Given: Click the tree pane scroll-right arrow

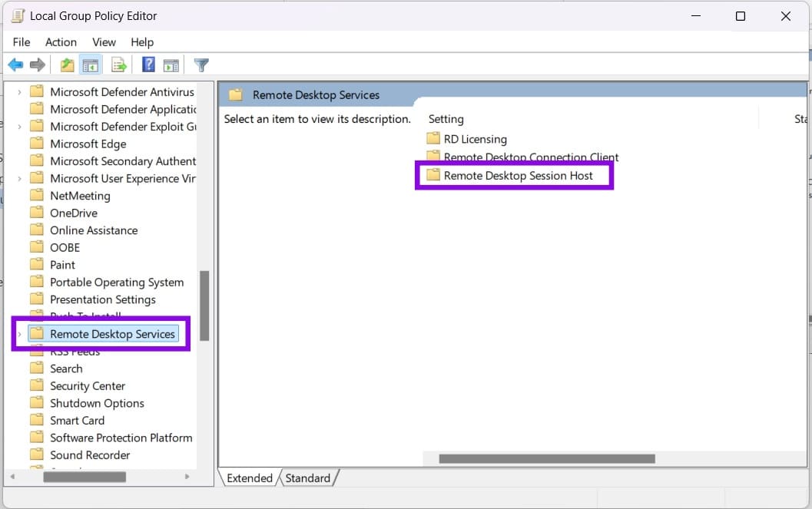Looking at the screenshot, I should [x=187, y=477].
